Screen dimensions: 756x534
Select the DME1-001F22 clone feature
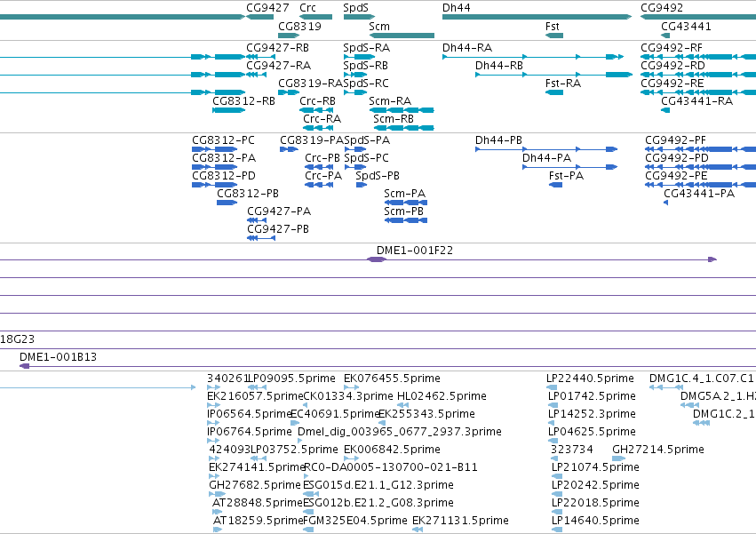pyautogui.click(x=377, y=259)
